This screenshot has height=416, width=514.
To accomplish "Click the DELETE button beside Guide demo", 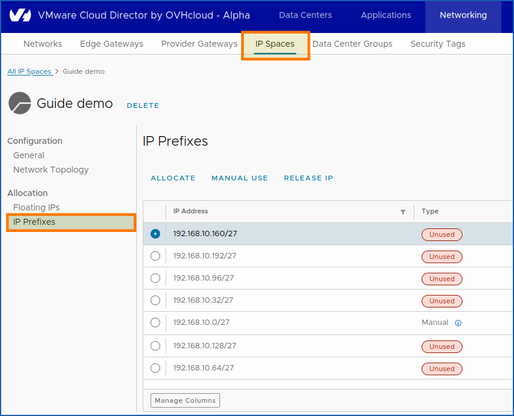I will [x=143, y=105].
